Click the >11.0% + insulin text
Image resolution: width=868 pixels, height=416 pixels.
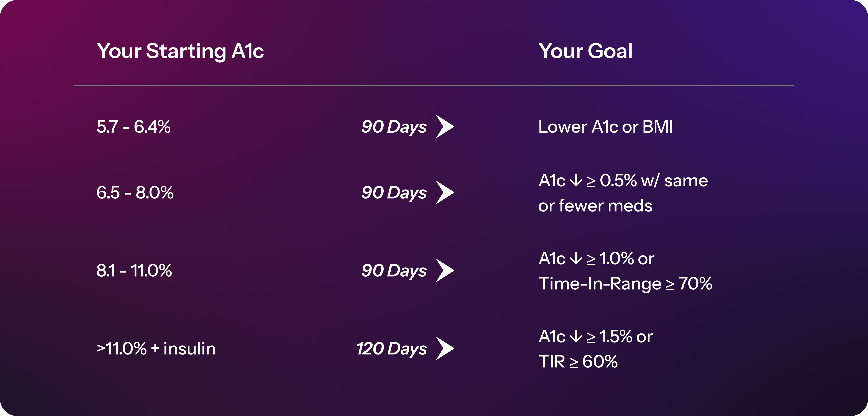156,348
